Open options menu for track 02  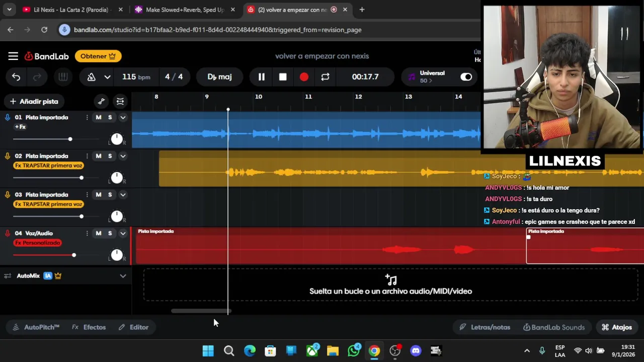[x=87, y=156]
